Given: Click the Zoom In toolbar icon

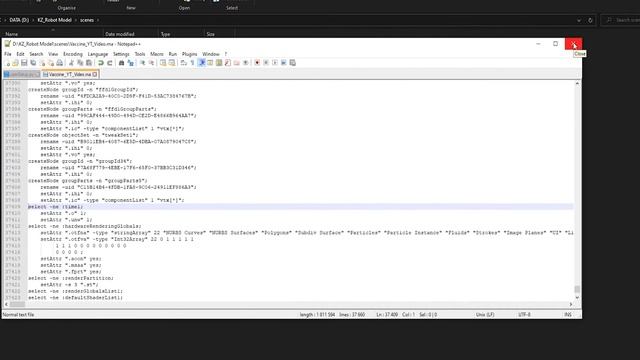Looking at the screenshot, I should click(x=142, y=63).
